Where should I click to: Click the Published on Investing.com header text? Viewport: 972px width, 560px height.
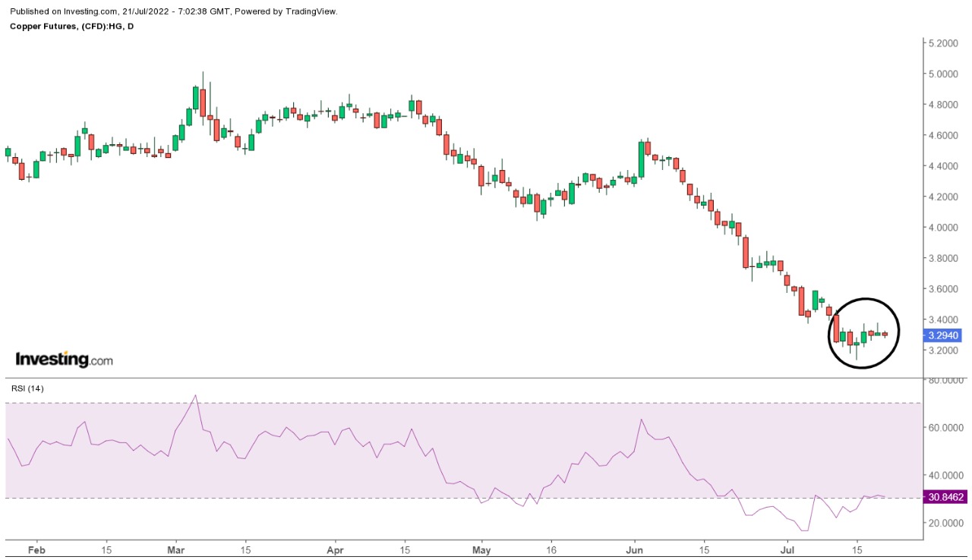tap(174, 11)
